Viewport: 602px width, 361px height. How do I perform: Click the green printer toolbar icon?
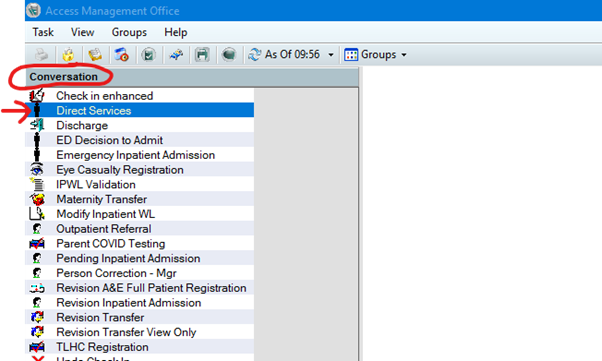pos(202,55)
